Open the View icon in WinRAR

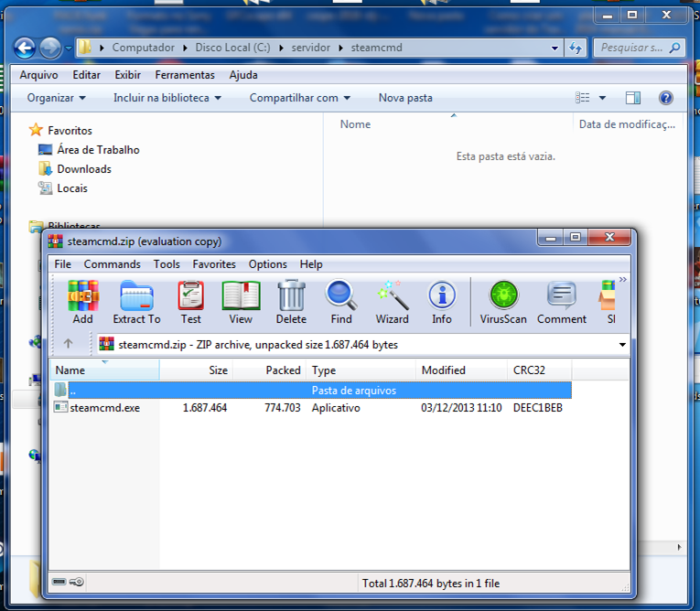(241, 301)
